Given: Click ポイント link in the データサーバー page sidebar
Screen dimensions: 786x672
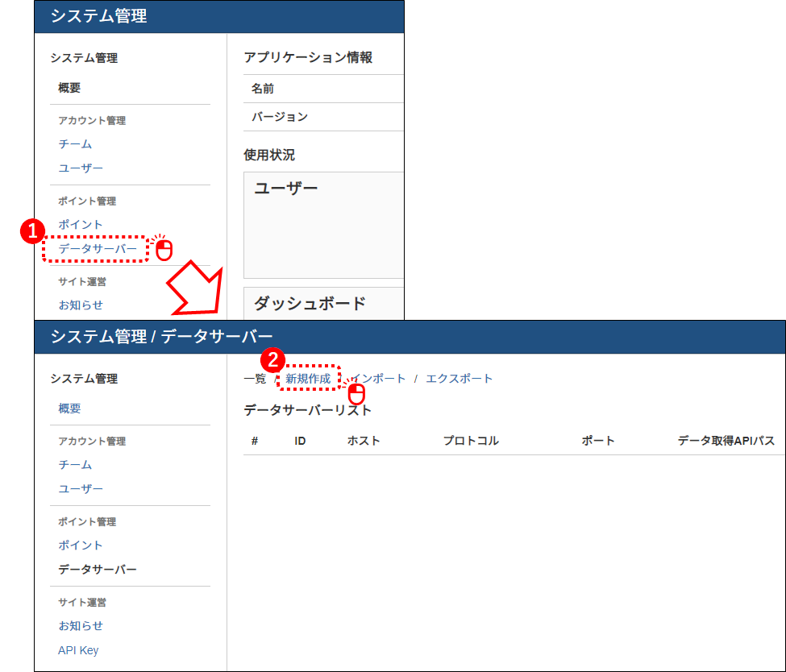Looking at the screenshot, I should [80, 545].
